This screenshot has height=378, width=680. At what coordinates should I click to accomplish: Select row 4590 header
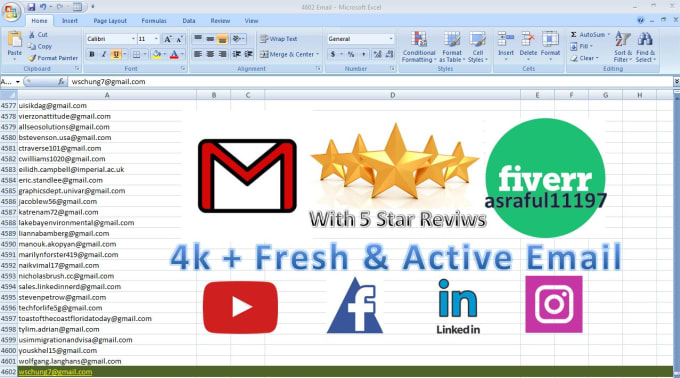tap(8, 244)
